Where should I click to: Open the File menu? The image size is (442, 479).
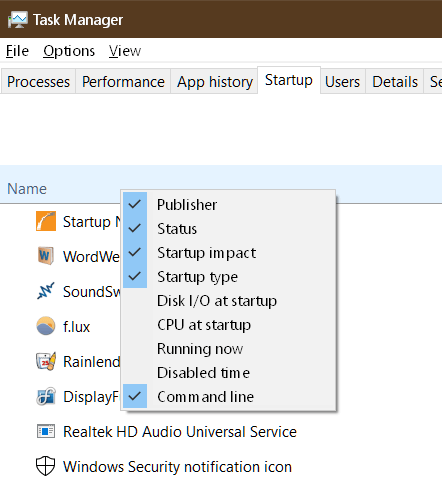17,51
